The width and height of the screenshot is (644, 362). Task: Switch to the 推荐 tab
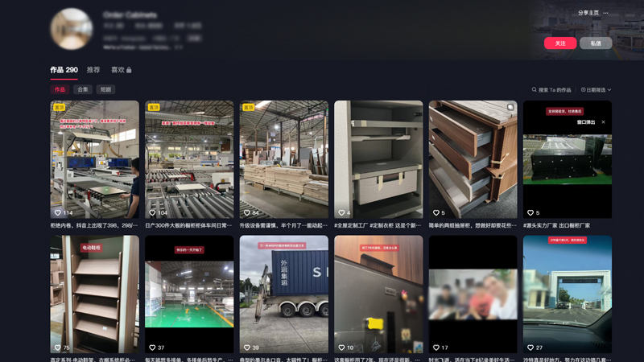[93, 70]
